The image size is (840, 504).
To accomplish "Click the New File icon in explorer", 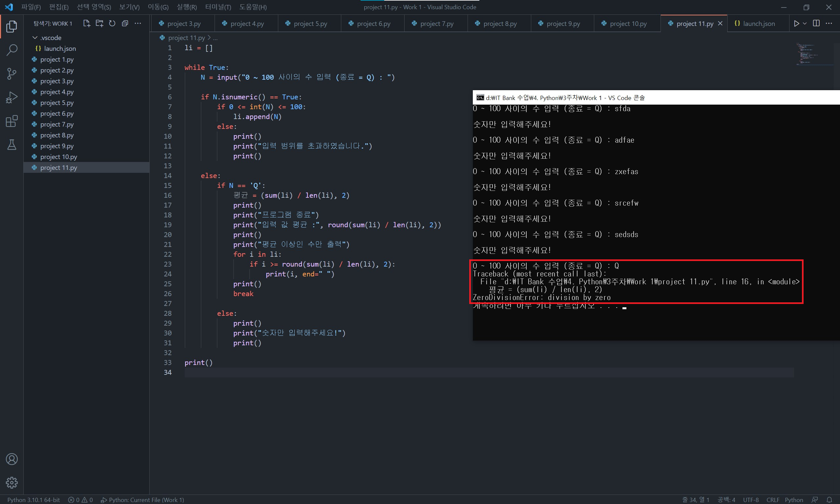I will (x=86, y=23).
